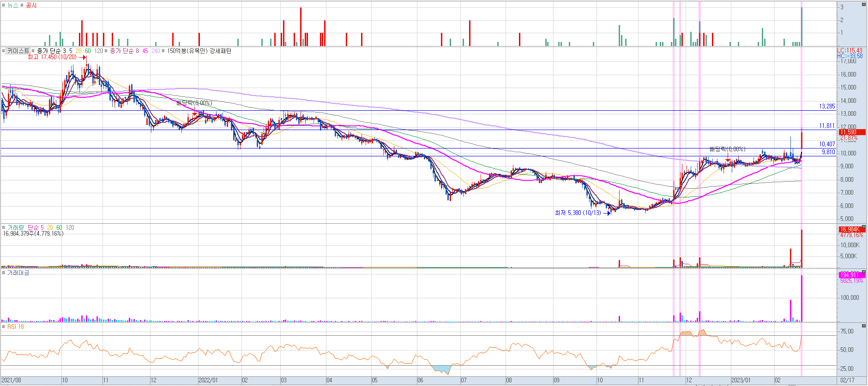Click the 100,000 label on the trading value scale
This screenshot has height=386, width=868.
(x=850, y=297)
